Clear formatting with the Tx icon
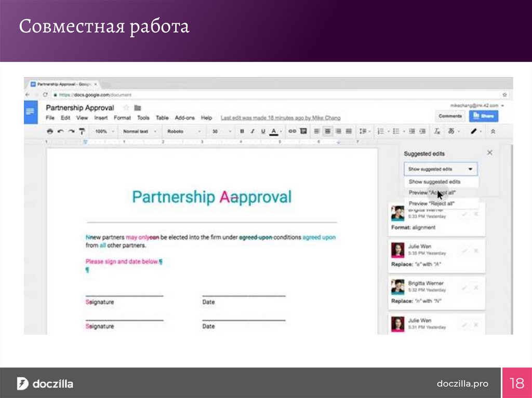Image resolution: width=532 pixels, height=398 pixels. coord(437,131)
